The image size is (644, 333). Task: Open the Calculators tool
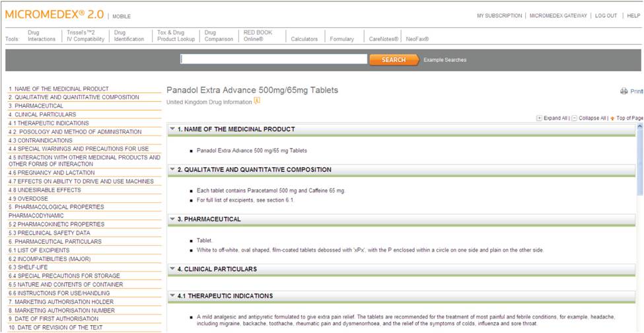[304, 39]
